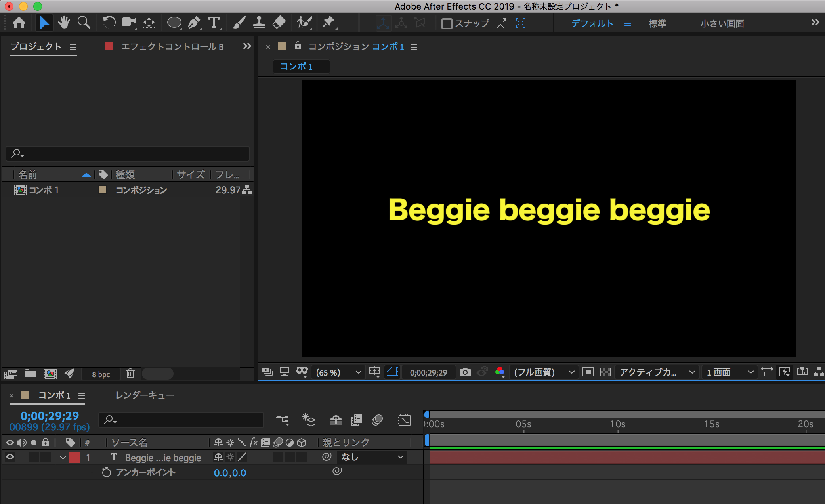Expand more workspaces chevron at top right

(x=815, y=23)
